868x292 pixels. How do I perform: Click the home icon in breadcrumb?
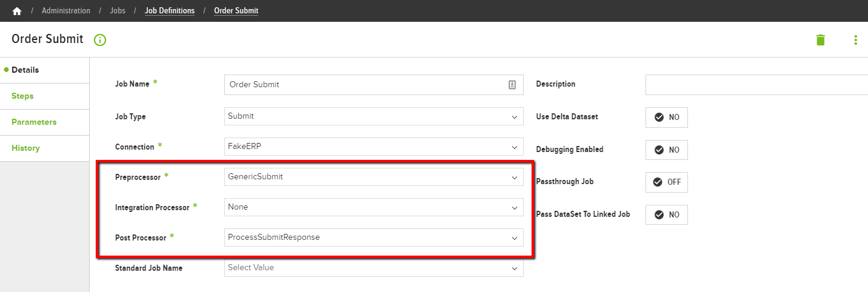(x=17, y=11)
